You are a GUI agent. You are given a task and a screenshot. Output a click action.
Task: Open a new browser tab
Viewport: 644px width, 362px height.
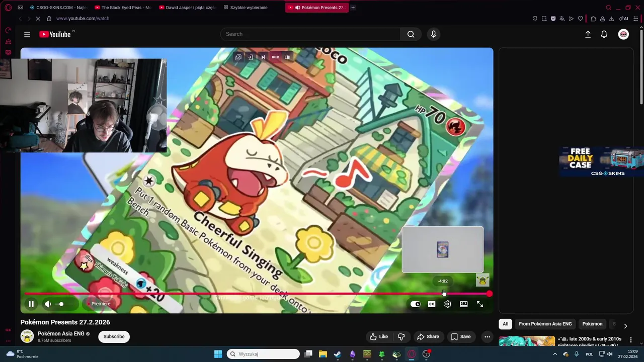[x=353, y=8]
